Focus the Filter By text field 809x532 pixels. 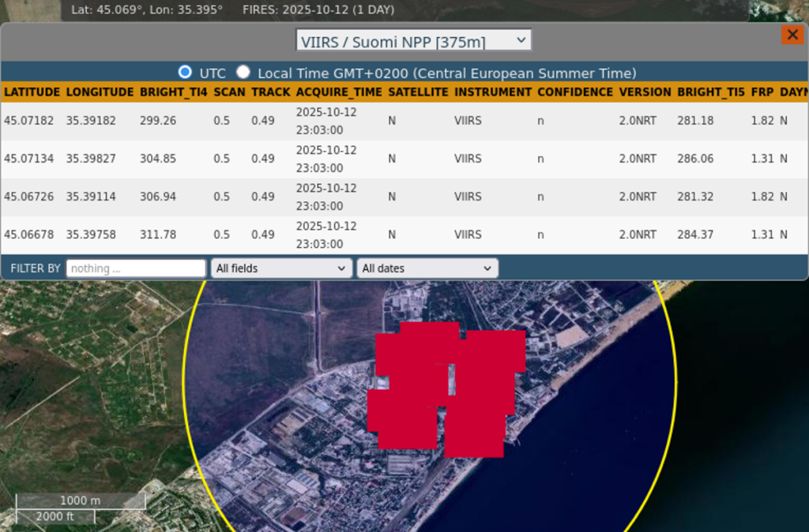point(136,268)
